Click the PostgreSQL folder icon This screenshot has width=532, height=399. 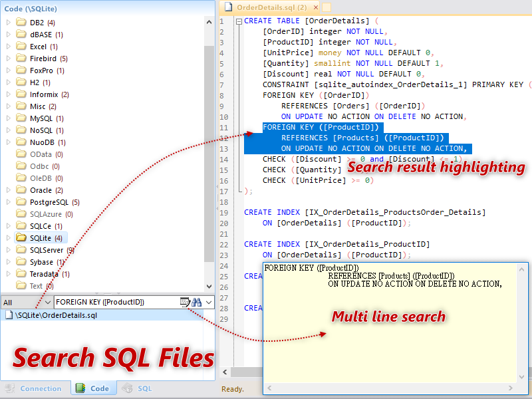click(21, 201)
